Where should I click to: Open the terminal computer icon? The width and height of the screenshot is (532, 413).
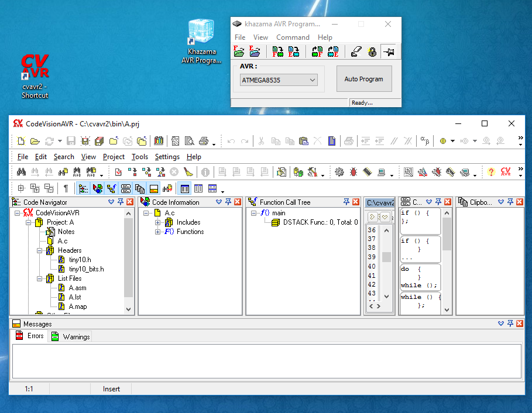click(x=382, y=172)
